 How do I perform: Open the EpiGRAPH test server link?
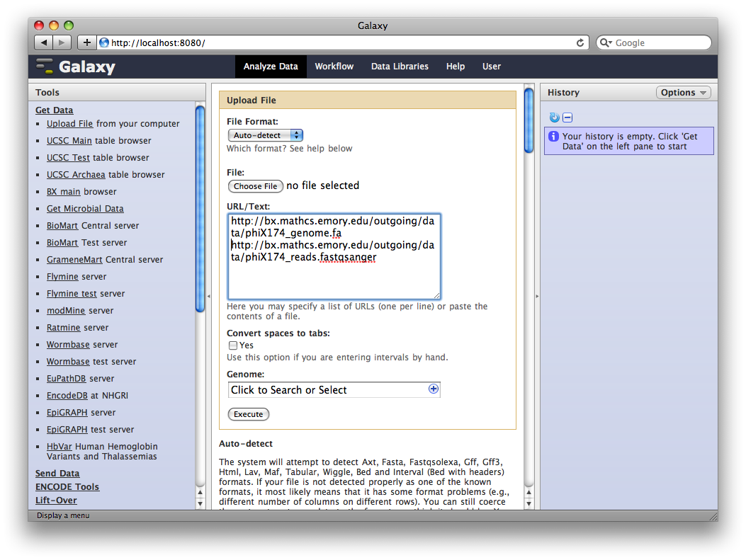(x=67, y=430)
